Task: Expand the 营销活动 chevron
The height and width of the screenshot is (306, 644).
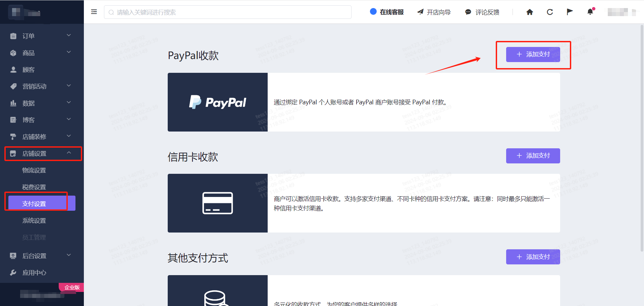Action: click(x=69, y=86)
